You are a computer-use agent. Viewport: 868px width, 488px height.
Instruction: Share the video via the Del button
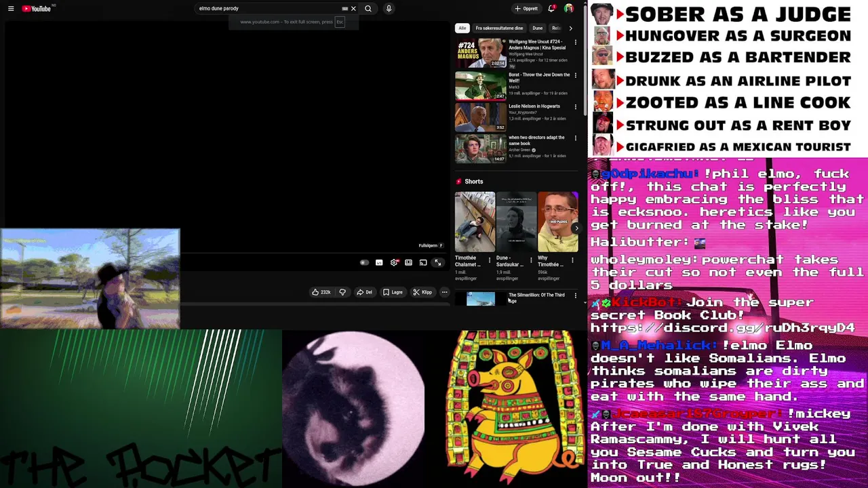pyautogui.click(x=365, y=292)
